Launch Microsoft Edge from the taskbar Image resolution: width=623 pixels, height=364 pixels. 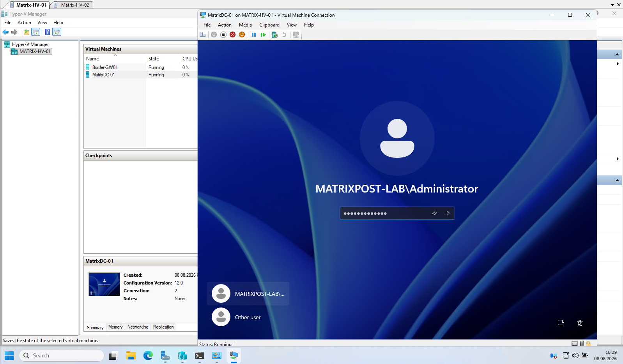[148, 355]
